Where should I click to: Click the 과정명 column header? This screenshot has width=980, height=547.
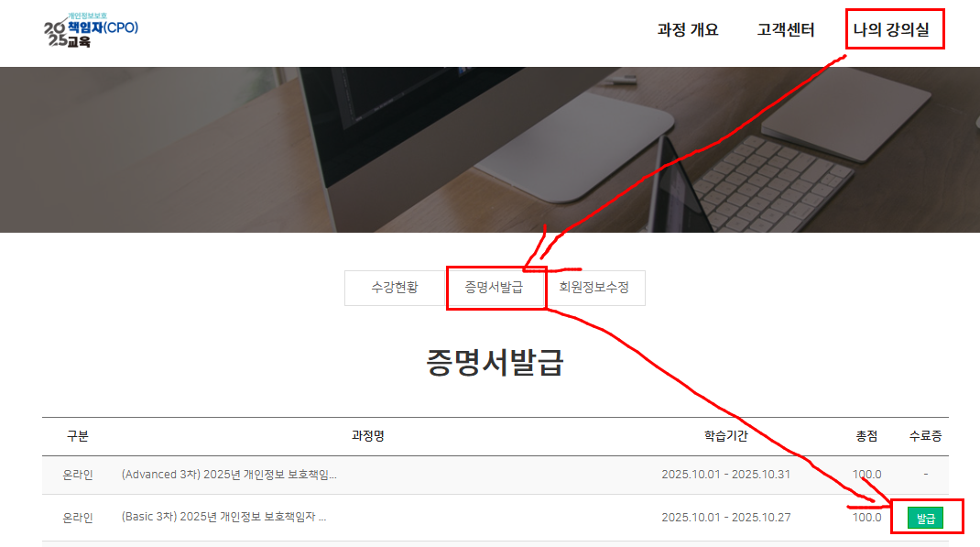click(367, 436)
